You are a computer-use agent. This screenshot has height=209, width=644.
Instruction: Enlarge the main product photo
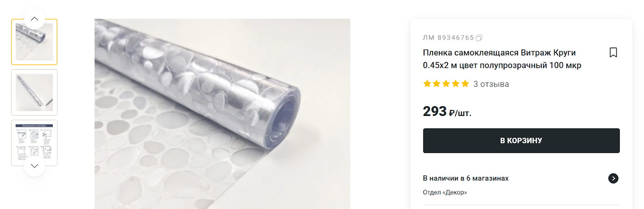(222, 114)
